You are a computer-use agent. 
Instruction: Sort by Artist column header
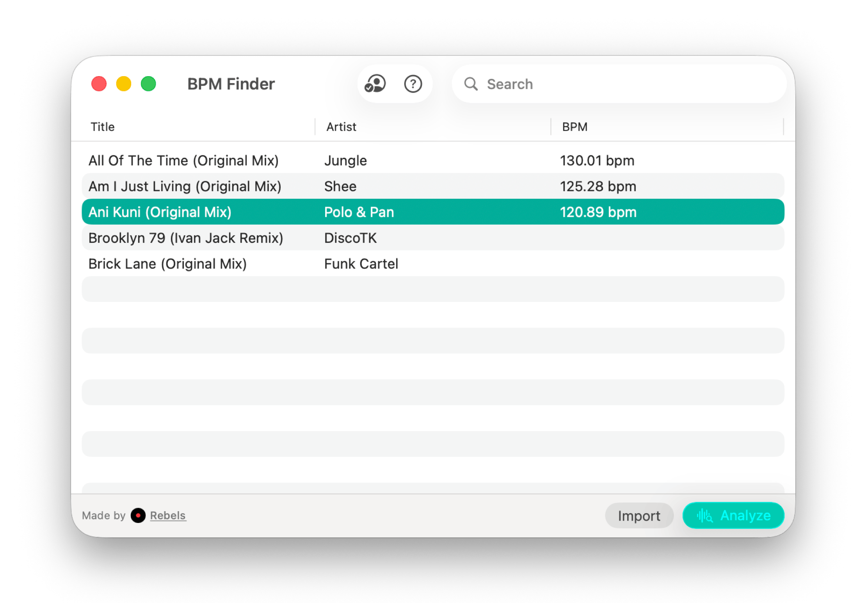[x=341, y=127]
